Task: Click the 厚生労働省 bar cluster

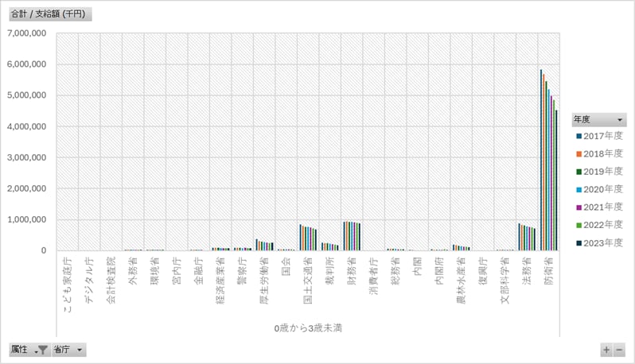Action: pos(264,245)
